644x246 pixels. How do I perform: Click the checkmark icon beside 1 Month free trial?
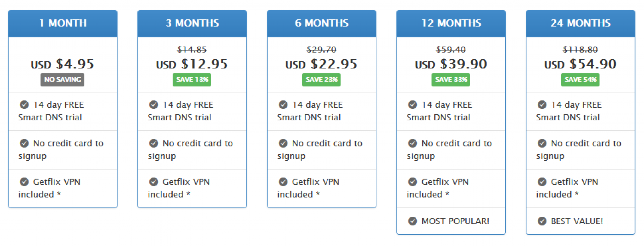point(25,105)
